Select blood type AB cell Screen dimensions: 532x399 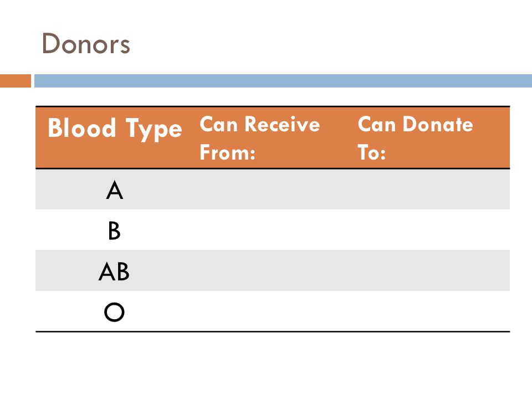point(114,271)
